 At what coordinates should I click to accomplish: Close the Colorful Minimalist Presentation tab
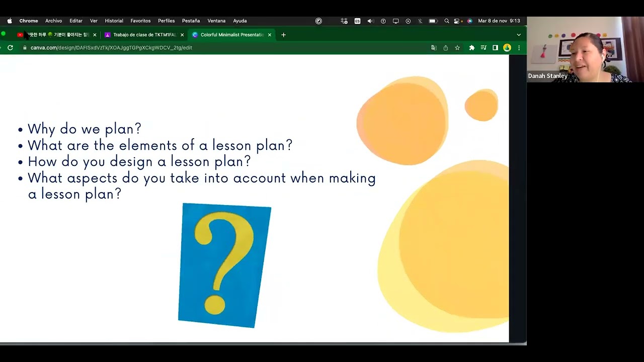click(270, 35)
